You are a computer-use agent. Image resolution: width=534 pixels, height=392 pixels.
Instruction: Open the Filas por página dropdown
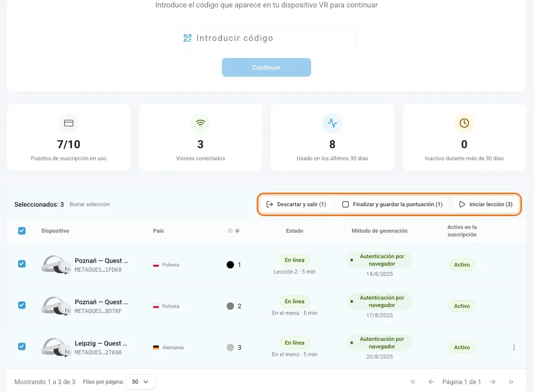[x=140, y=382]
